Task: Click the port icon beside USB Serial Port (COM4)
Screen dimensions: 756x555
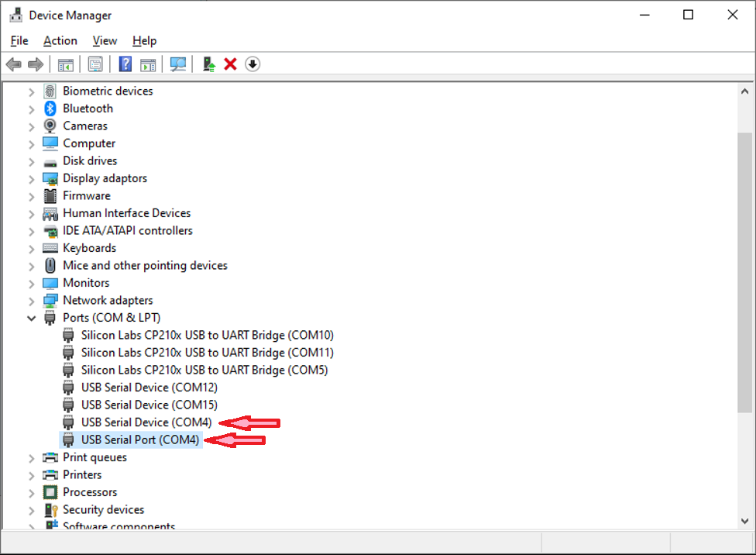Action: (x=68, y=440)
